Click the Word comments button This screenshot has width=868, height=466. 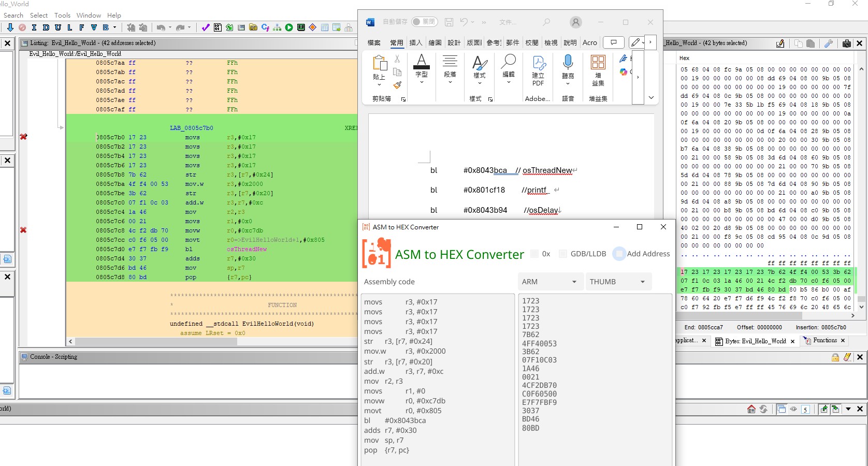click(614, 42)
